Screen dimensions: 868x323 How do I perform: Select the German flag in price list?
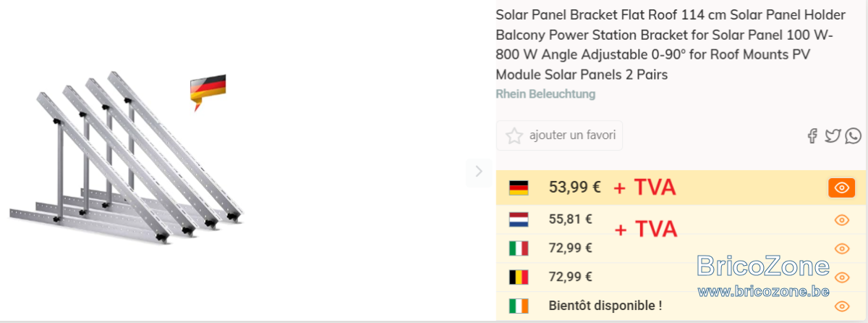tap(519, 188)
